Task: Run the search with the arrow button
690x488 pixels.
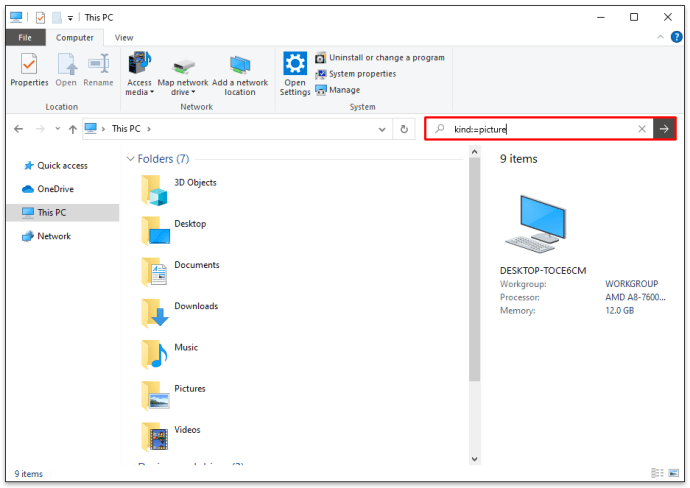Action: [664, 129]
